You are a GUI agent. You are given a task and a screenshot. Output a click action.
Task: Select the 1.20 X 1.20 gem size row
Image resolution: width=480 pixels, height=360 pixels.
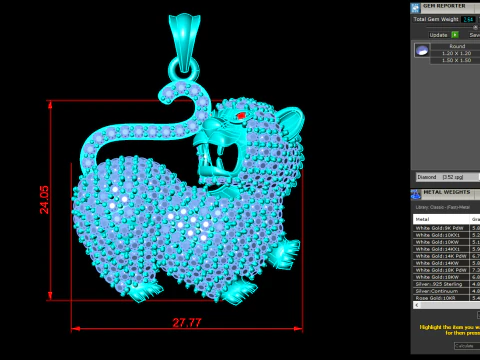point(455,53)
